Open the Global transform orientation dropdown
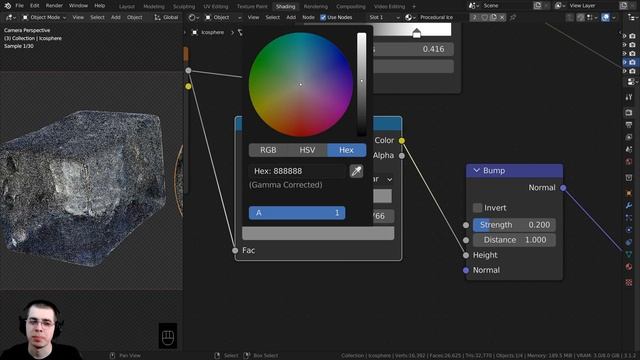 point(167,18)
